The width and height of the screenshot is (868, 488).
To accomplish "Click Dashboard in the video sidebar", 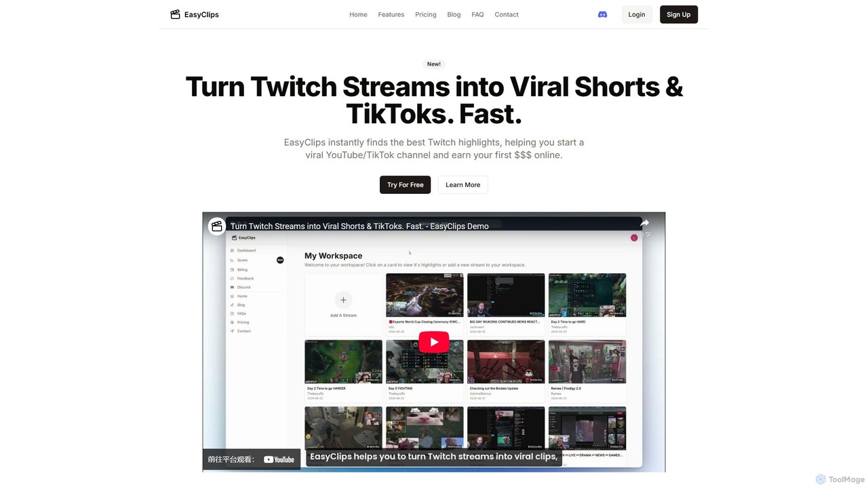I will (246, 251).
